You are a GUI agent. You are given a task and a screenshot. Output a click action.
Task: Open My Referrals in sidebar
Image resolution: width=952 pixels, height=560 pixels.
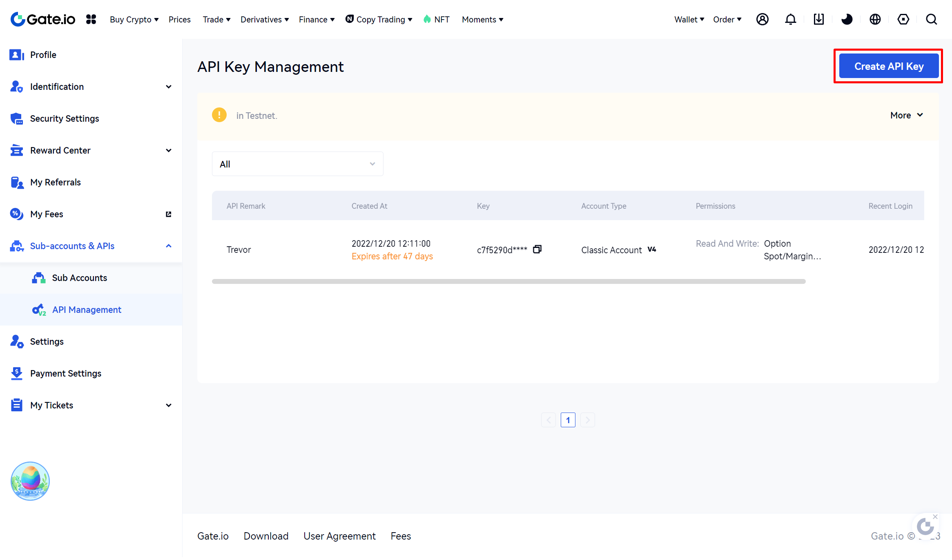point(56,182)
